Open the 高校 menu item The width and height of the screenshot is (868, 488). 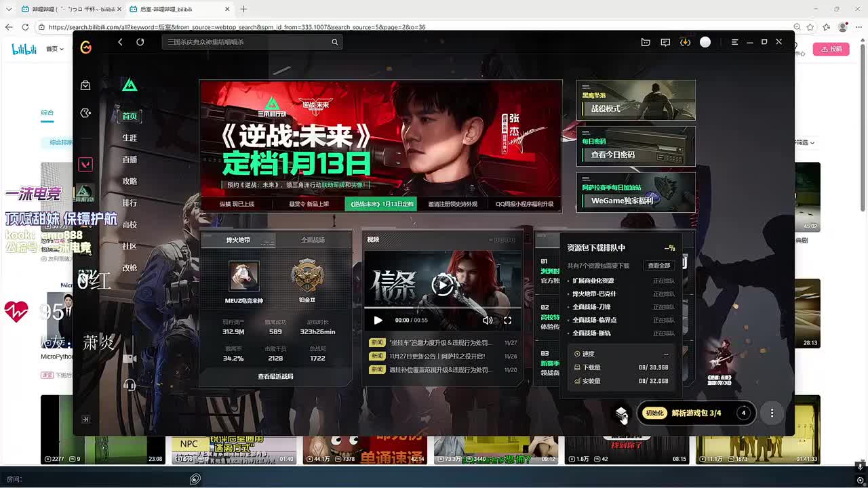[x=130, y=224]
